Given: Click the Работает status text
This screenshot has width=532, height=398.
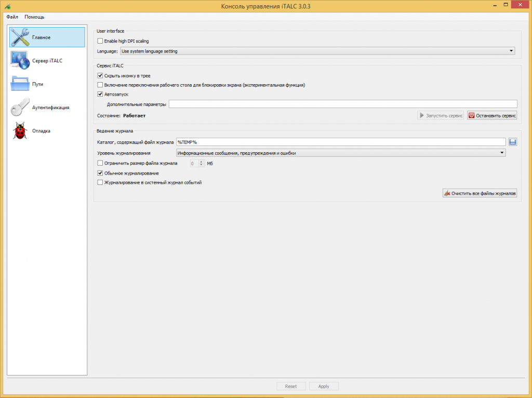Looking at the screenshot, I should [x=135, y=116].
